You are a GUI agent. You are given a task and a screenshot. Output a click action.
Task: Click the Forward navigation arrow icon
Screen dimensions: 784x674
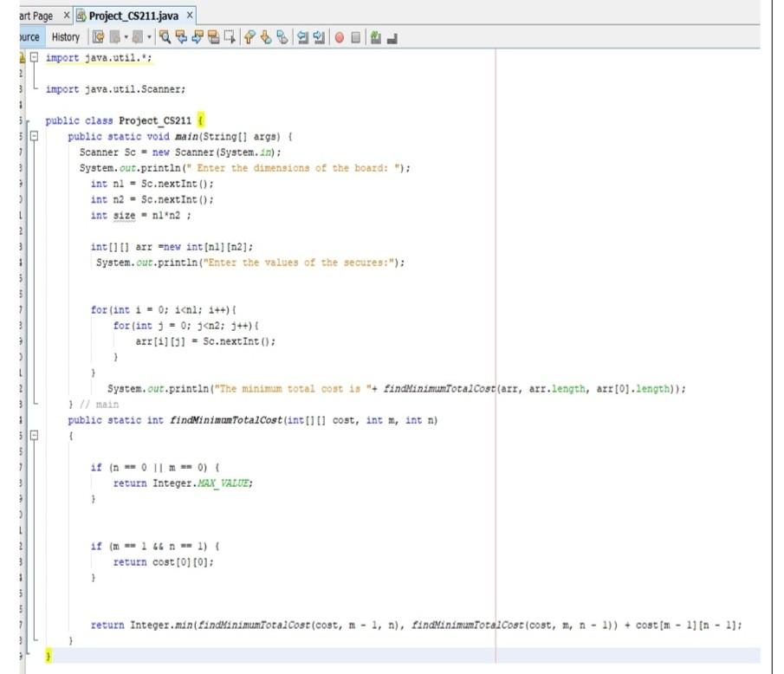coord(138,37)
